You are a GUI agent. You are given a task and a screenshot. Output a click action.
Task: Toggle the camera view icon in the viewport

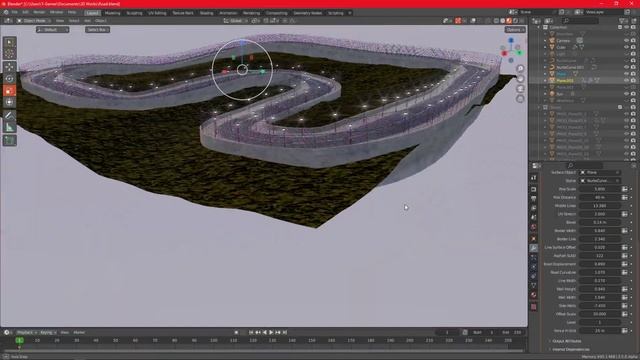point(520,89)
